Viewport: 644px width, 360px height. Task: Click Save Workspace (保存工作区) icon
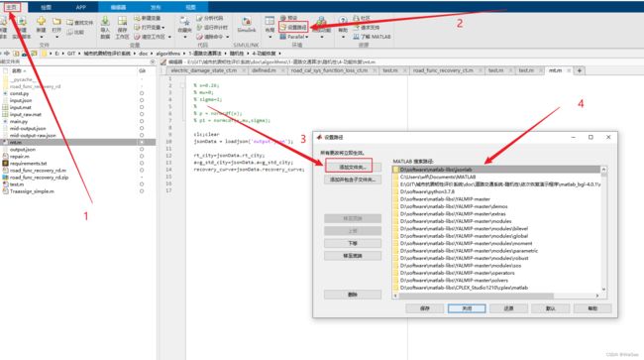tap(122, 21)
